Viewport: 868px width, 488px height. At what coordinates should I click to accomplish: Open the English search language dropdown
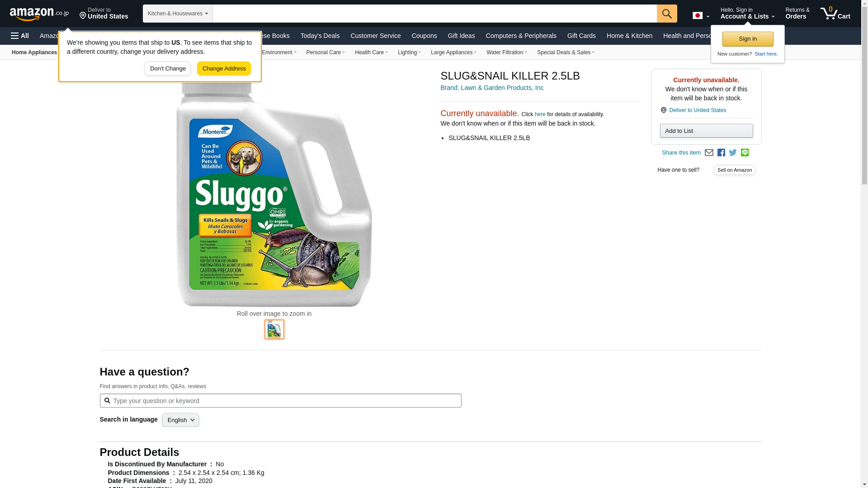click(x=180, y=420)
